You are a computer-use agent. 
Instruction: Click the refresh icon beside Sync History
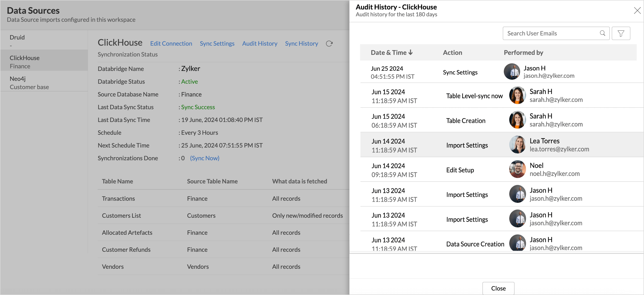(x=329, y=44)
